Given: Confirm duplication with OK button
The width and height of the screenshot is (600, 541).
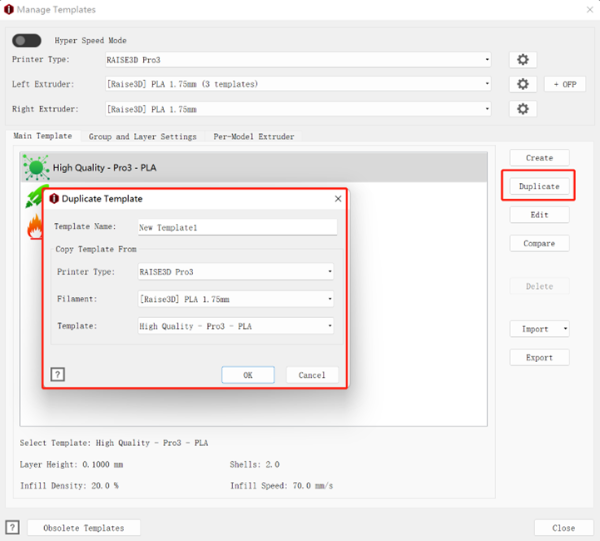Looking at the screenshot, I should (248, 375).
